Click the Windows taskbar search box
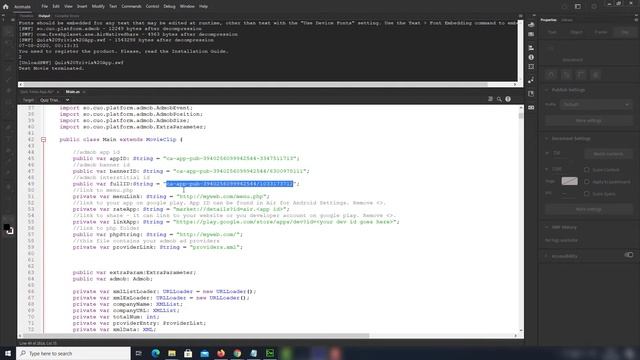The height and width of the screenshot is (360, 640). (73, 353)
